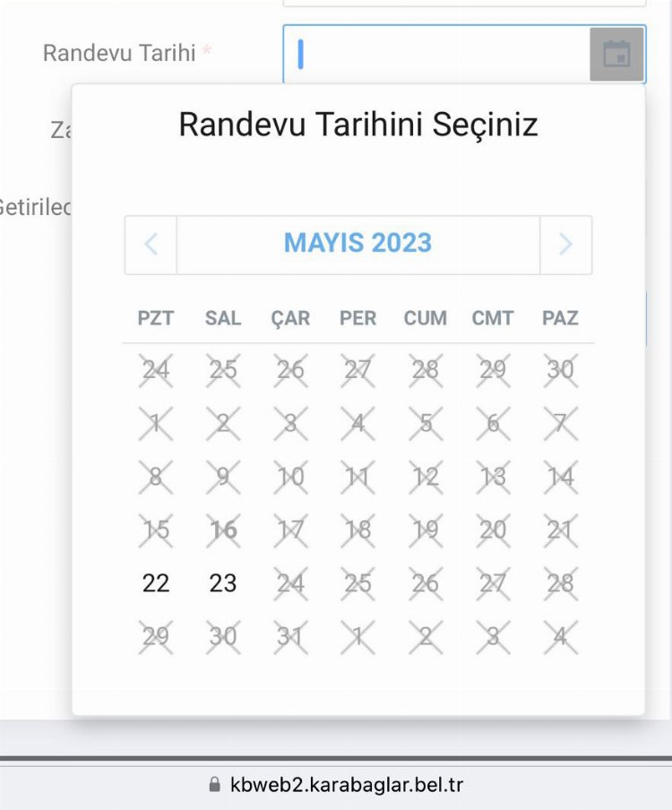Viewport: 672px width, 810px height.
Task: Go to previous month with left arrow
Action: click(151, 244)
